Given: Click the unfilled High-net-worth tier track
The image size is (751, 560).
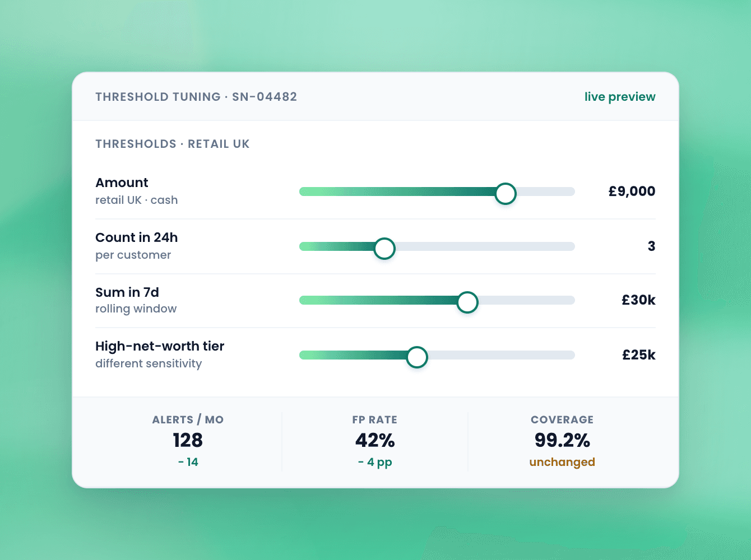Looking at the screenshot, I should (x=502, y=355).
